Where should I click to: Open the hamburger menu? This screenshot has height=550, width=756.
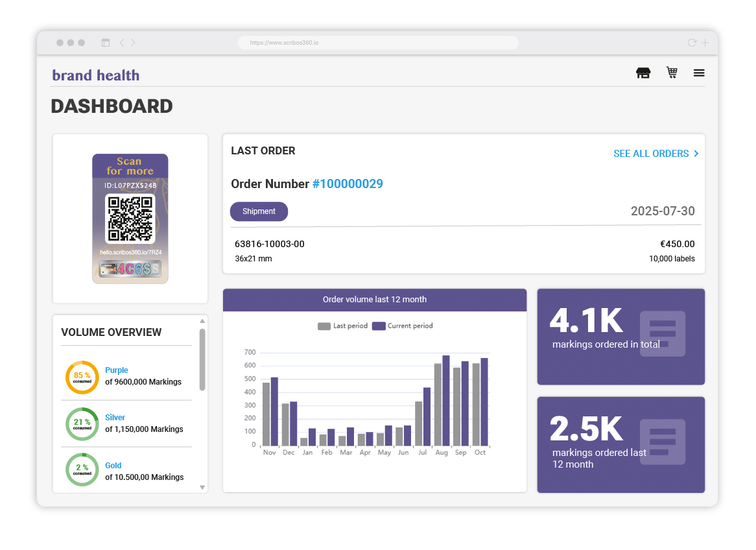pos(699,73)
